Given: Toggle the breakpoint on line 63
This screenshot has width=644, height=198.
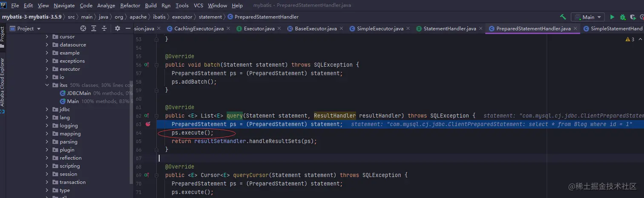Looking at the screenshot, I should (x=148, y=124).
